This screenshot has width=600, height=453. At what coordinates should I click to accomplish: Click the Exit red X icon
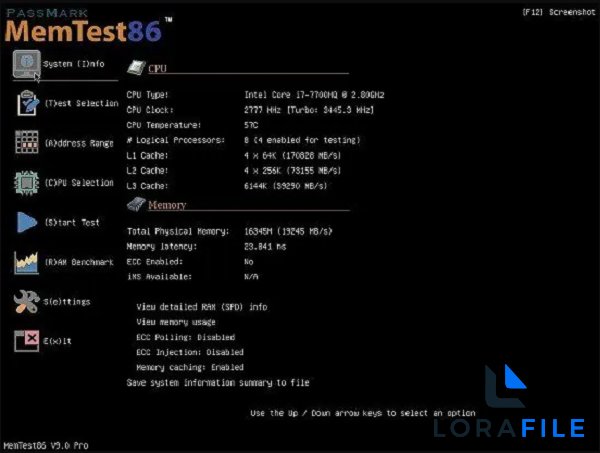coord(26,341)
